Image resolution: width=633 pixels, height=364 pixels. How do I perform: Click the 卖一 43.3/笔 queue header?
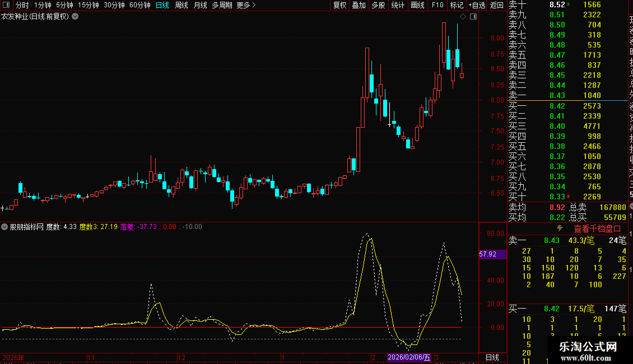(567, 240)
